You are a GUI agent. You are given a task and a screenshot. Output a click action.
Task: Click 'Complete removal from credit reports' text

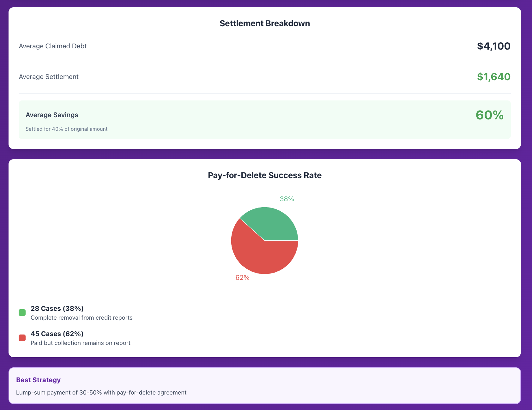82,318
